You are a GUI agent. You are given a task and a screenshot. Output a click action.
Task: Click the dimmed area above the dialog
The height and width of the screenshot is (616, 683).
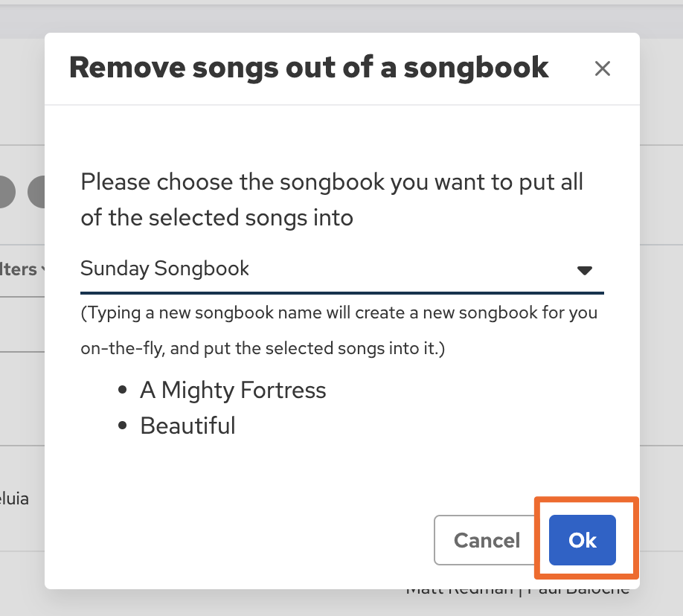342,19
